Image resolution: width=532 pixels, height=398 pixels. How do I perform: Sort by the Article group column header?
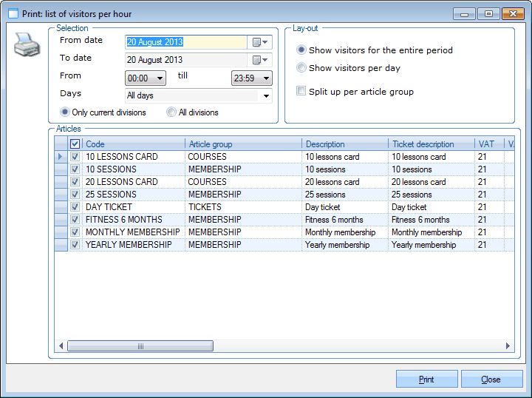click(242, 144)
